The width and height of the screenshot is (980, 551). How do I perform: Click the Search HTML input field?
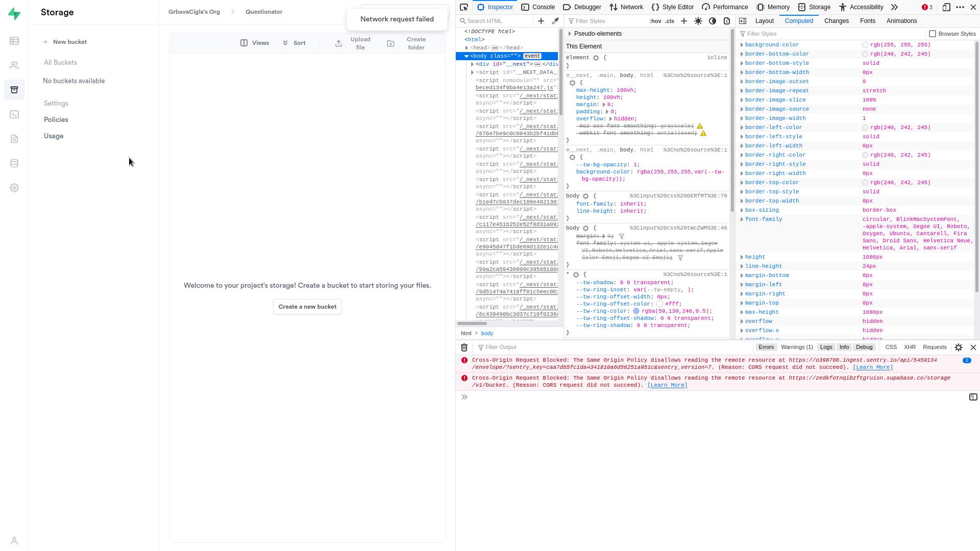495,21
